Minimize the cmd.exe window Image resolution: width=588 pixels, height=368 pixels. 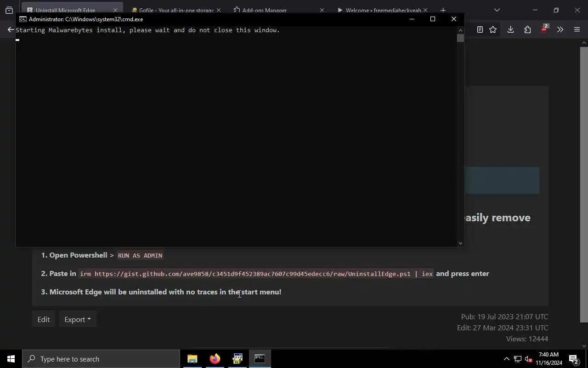412,19
